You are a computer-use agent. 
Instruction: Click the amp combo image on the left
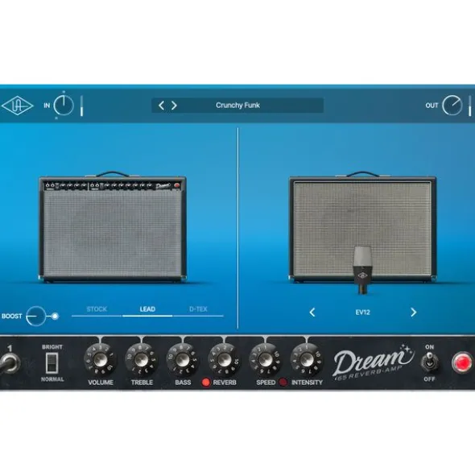(112, 227)
